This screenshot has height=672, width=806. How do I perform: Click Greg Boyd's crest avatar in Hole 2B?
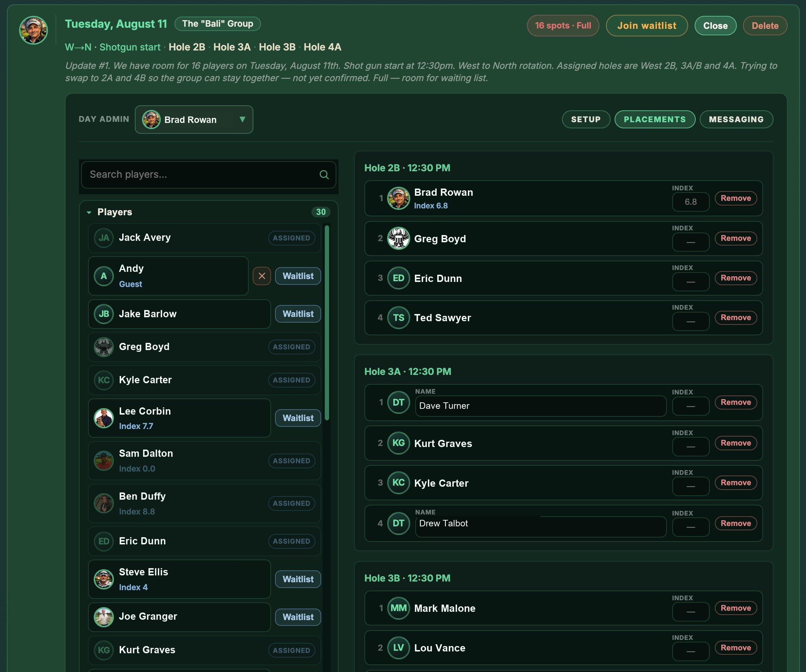tap(398, 238)
